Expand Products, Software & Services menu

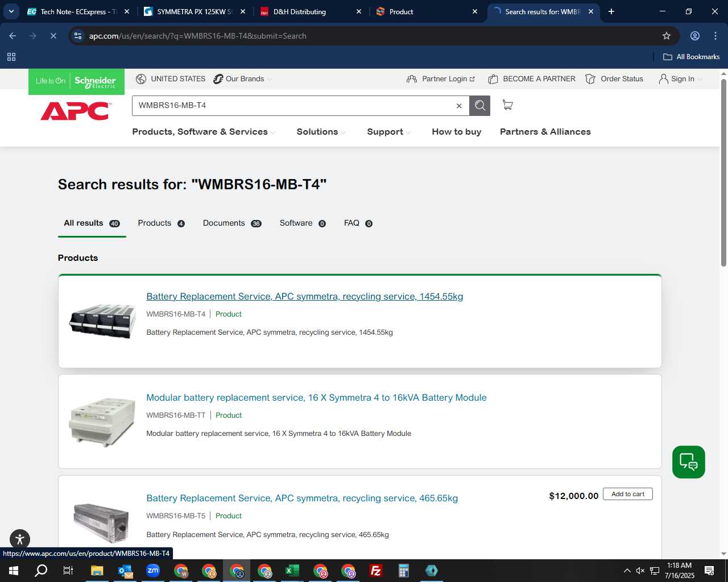pos(204,132)
